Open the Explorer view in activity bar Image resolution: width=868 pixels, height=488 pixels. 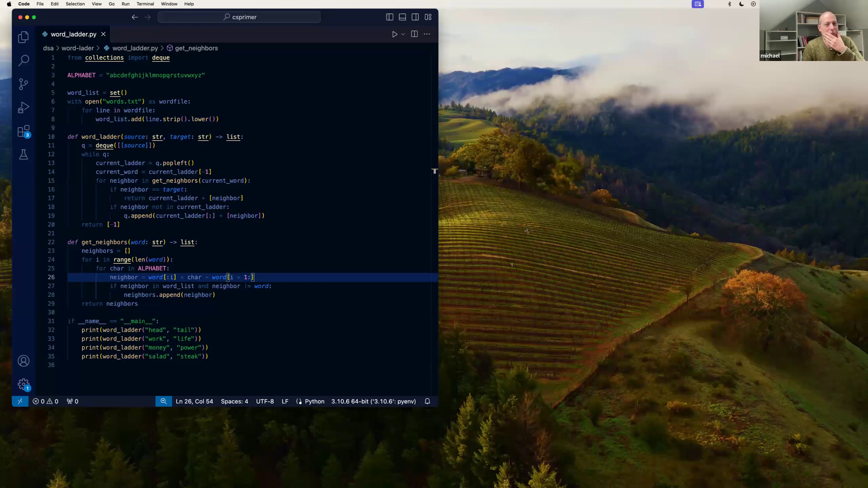click(x=23, y=37)
